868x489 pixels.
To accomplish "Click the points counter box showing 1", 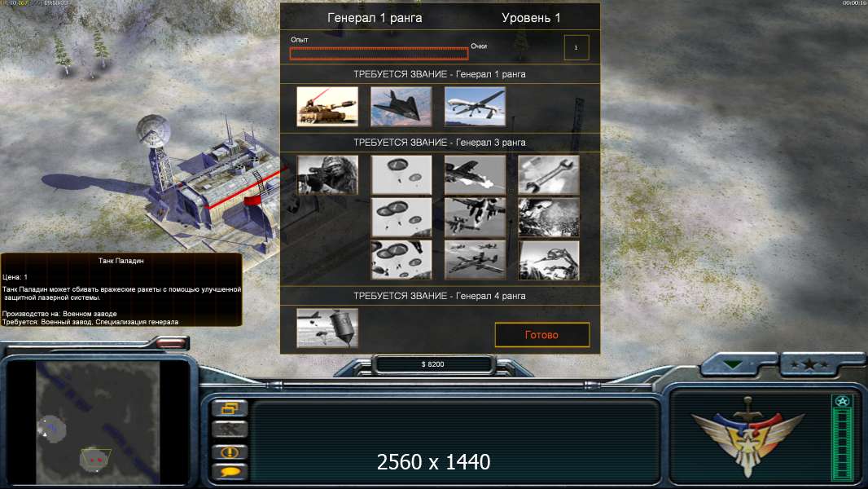I will pos(576,47).
